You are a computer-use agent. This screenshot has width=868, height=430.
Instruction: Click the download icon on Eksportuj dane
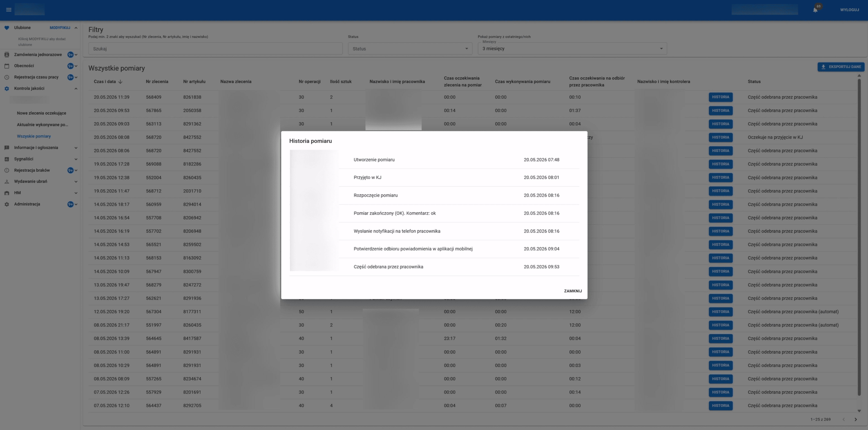coord(824,67)
